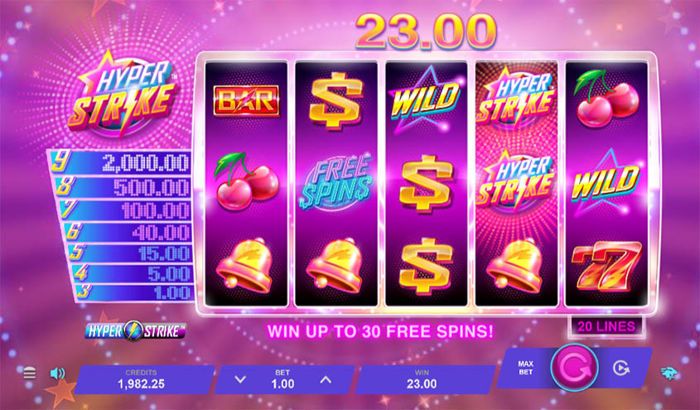Click the Free Spins symbol on reel two
700x410 pixels.
(x=336, y=182)
